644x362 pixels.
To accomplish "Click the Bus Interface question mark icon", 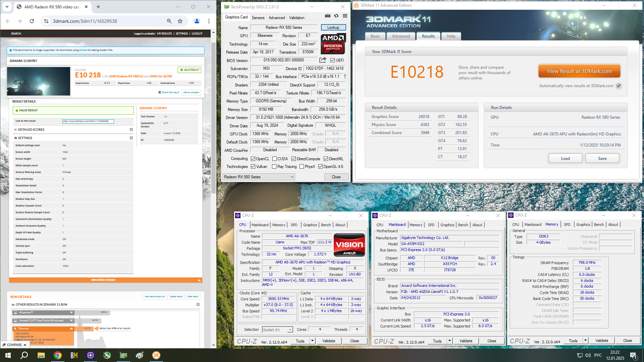I will pos(345,76).
